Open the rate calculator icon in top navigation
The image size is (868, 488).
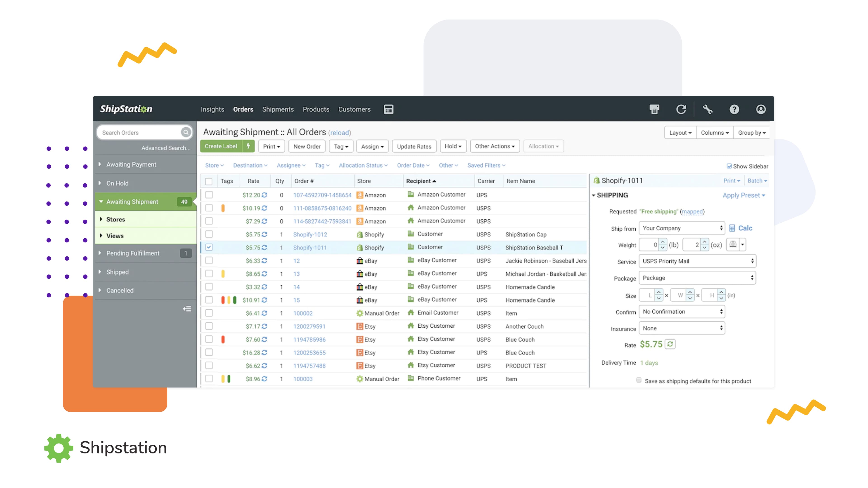coord(388,109)
